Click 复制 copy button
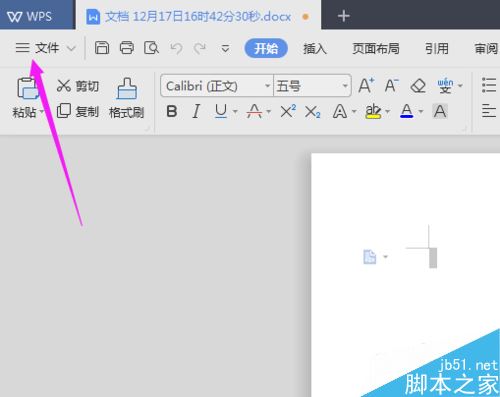Image resolution: width=500 pixels, height=397 pixels. (78, 111)
